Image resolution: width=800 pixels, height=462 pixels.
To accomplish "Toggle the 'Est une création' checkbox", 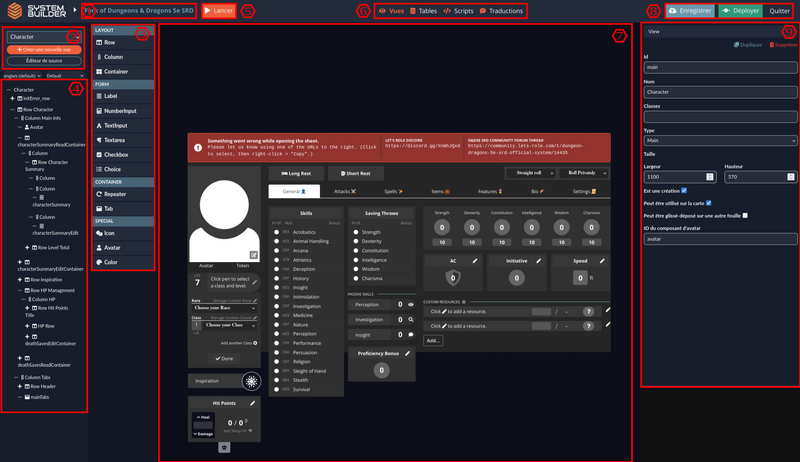I will 684,191.
